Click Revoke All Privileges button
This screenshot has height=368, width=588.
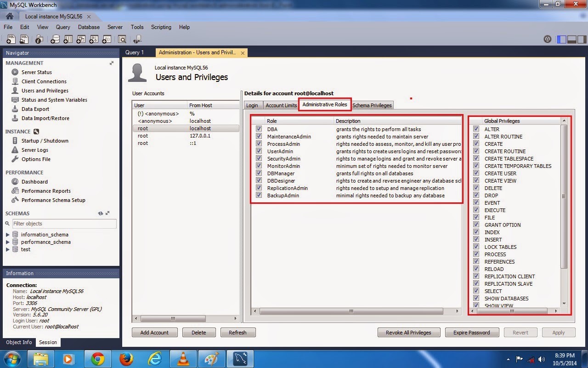point(408,333)
